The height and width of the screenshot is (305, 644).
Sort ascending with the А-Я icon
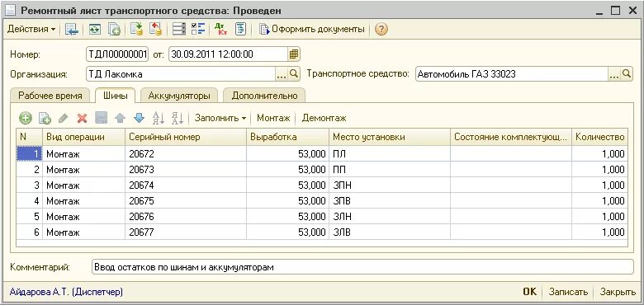[159, 119]
